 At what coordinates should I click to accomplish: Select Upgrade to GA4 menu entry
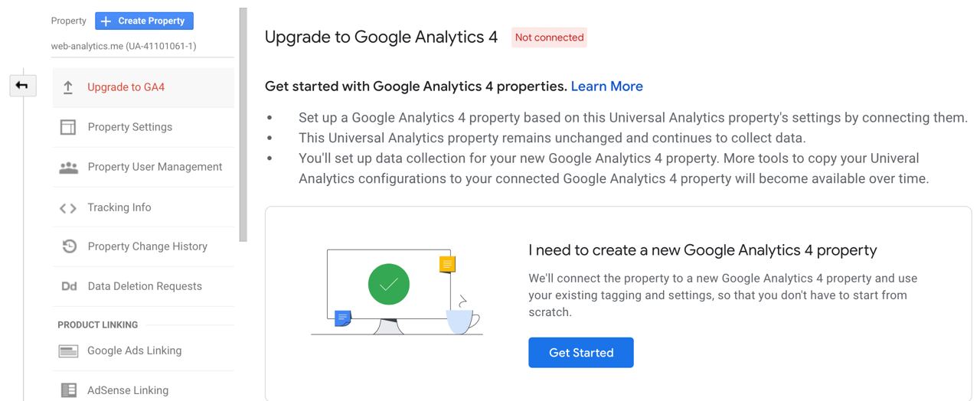(x=126, y=87)
